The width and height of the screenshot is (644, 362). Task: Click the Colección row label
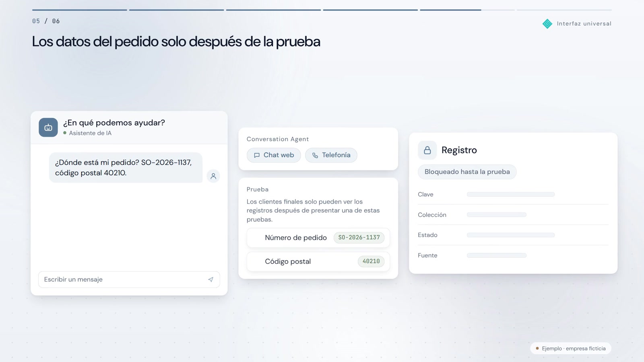(432, 215)
